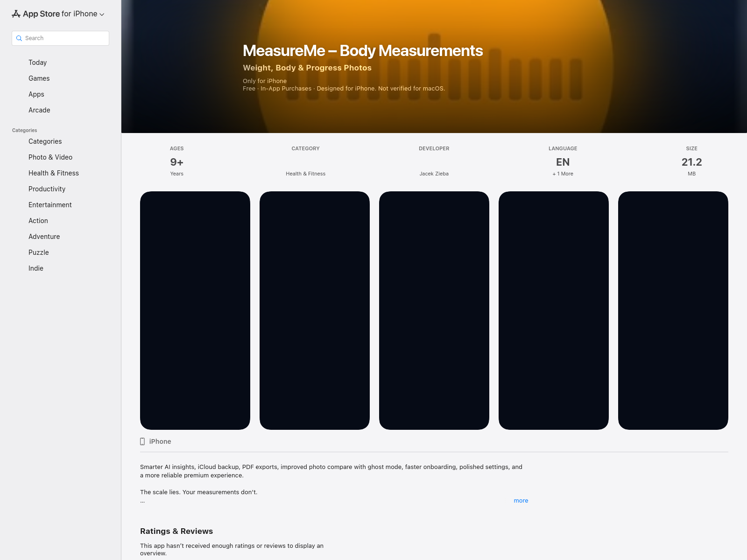Open the fifth app screenshot thumbnail
This screenshot has height=560, width=747.
click(673, 310)
